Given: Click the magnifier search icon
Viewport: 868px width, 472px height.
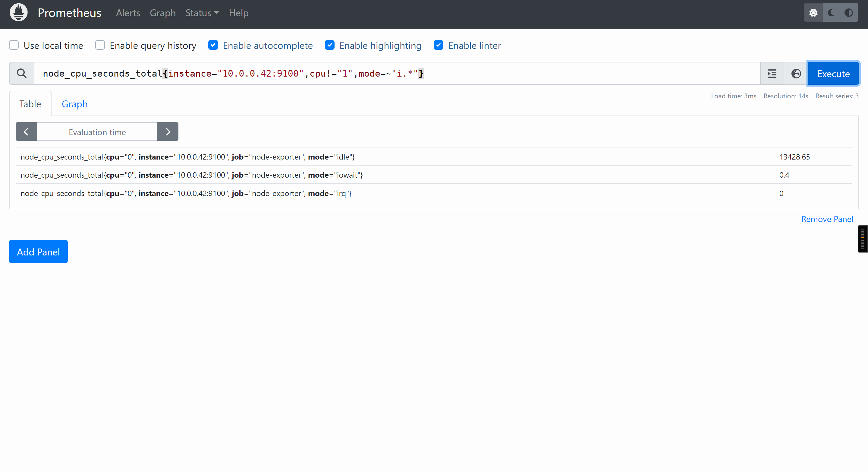Looking at the screenshot, I should click(x=22, y=74).
